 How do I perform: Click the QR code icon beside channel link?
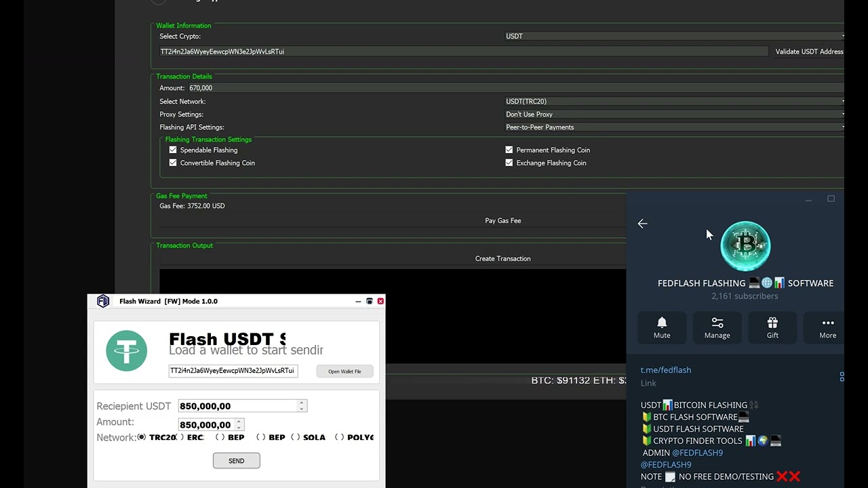[x=842, y=376]
